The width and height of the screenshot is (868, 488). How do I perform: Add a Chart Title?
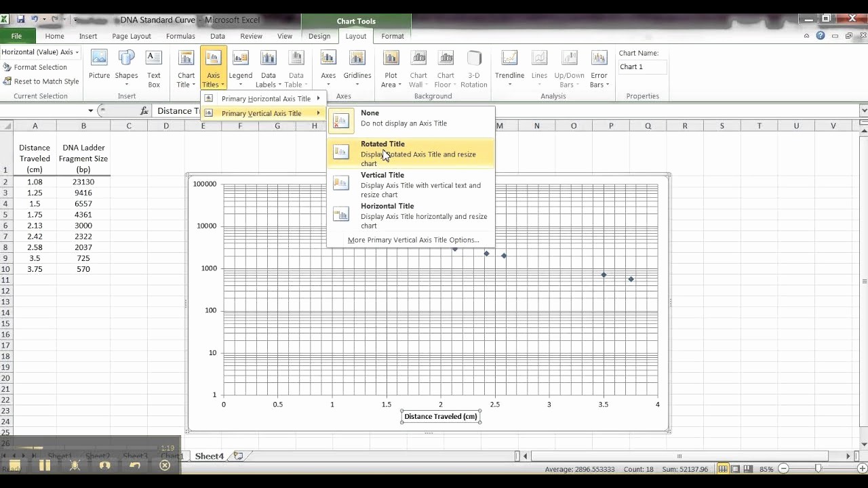(185, 67)
